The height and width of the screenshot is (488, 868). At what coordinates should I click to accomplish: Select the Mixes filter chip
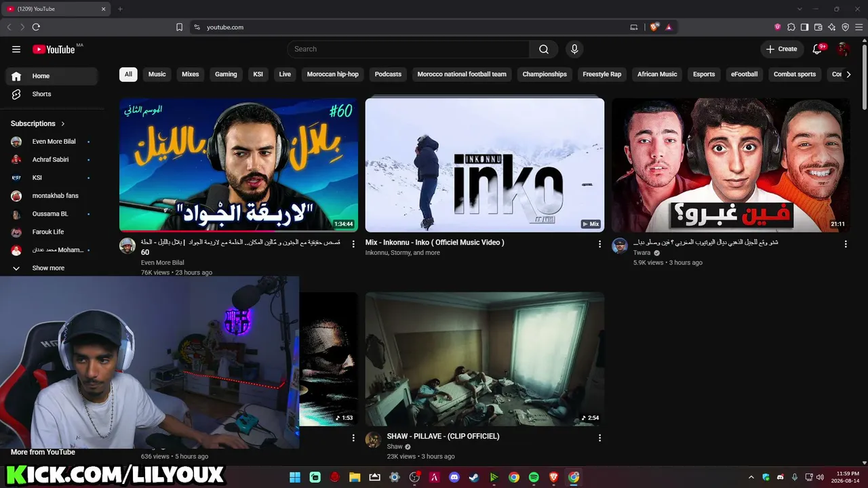[x=191, y=75]
